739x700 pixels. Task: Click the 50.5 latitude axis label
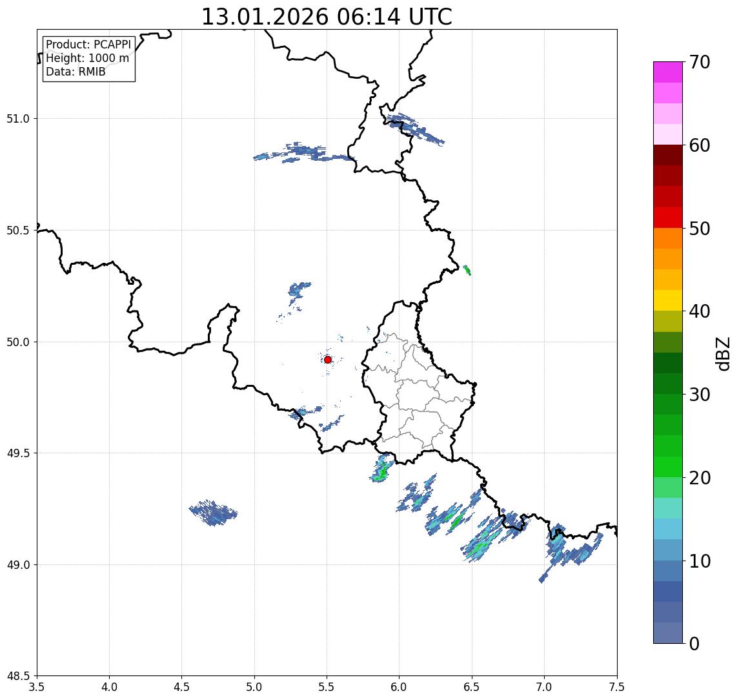click(17, 231)
